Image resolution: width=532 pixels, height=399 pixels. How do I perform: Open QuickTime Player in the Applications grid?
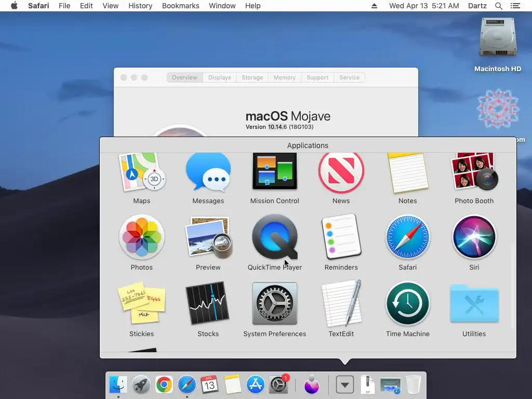click(x=274, y=237)
